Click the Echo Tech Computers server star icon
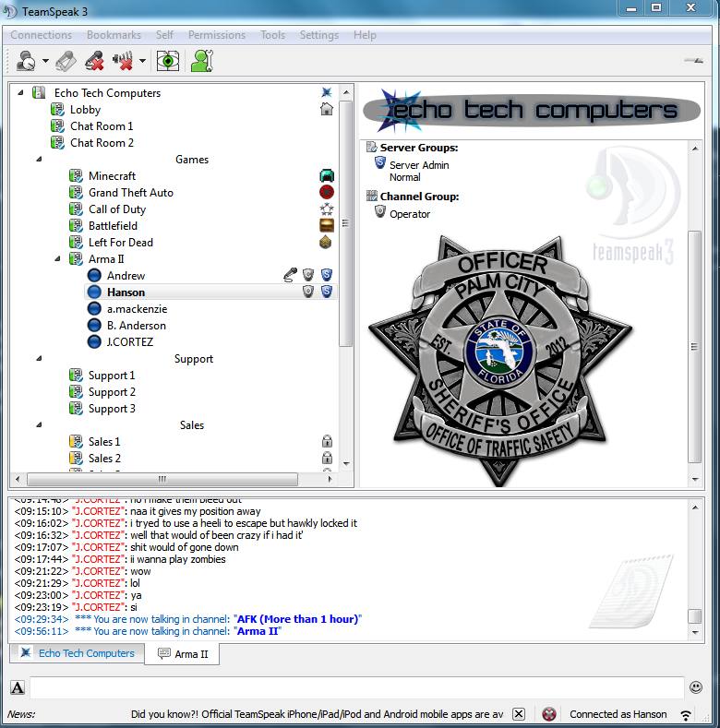The height and width of the screenshot is (728, 720). 327,92
